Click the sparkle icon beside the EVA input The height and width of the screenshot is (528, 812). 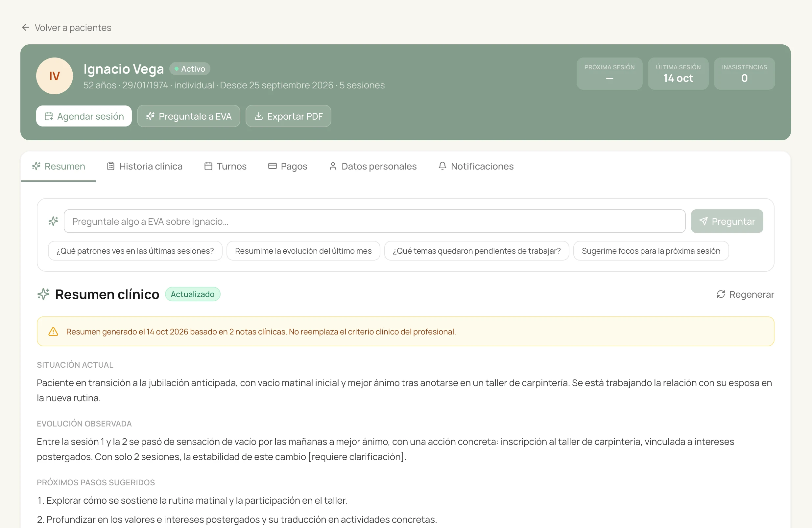[x=53, y=221]
